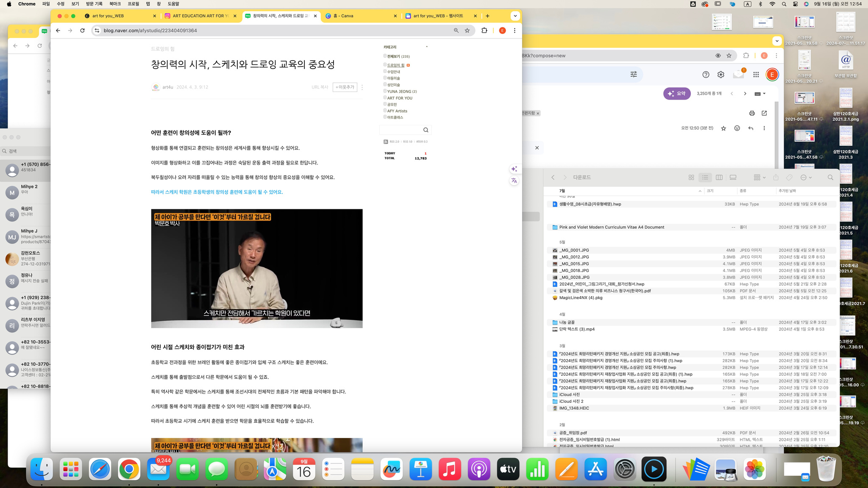Switch to the first art for you_WEB tab
The image size is (868, 488).
point(120,16)
